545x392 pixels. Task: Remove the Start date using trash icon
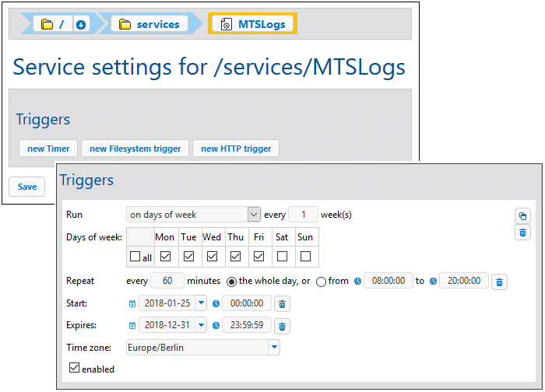[283, 304]
